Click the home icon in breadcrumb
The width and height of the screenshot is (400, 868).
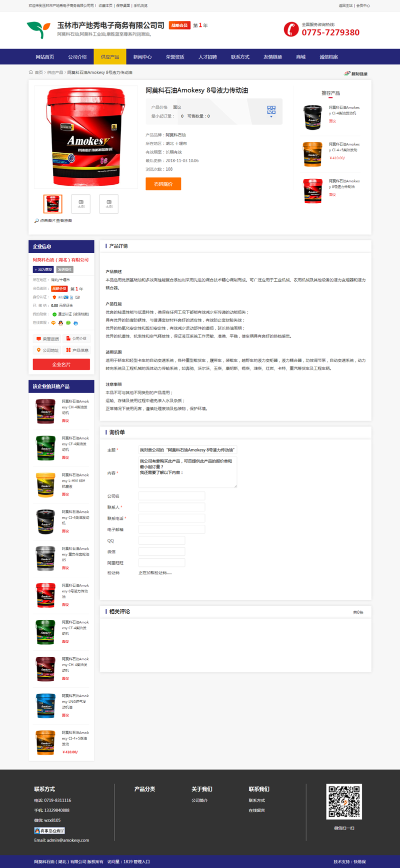point(31,72)
